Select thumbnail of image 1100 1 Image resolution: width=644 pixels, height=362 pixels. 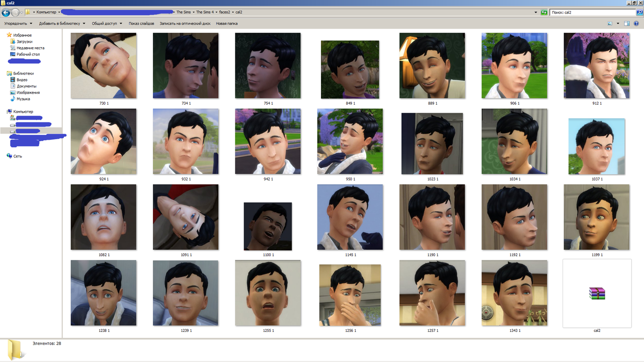(268, 226)
